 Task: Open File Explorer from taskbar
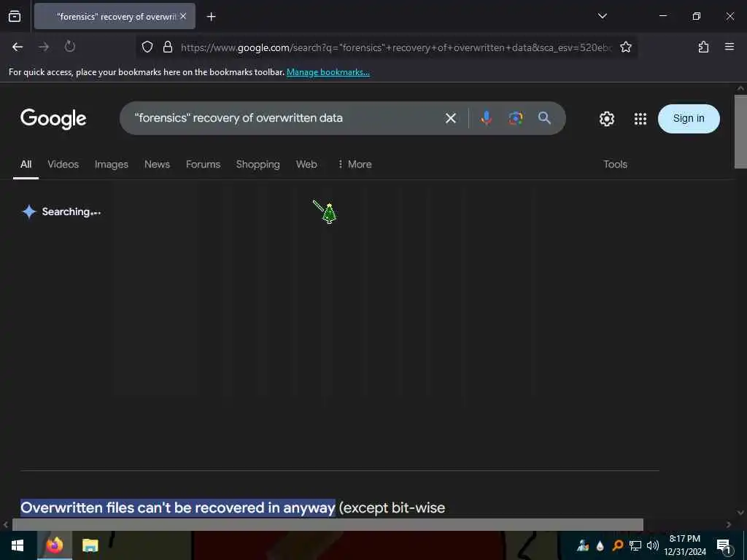pyautogui.click(x=90, y=545)
